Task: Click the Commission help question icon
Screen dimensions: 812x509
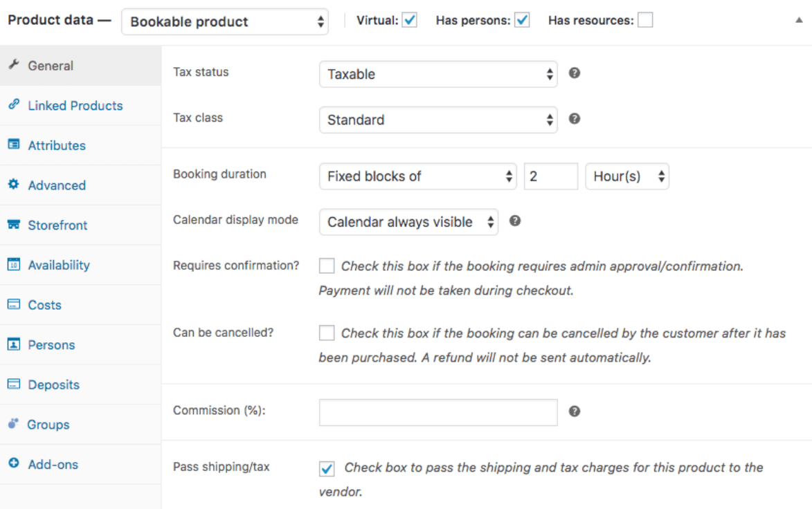Action: [574, 411]
